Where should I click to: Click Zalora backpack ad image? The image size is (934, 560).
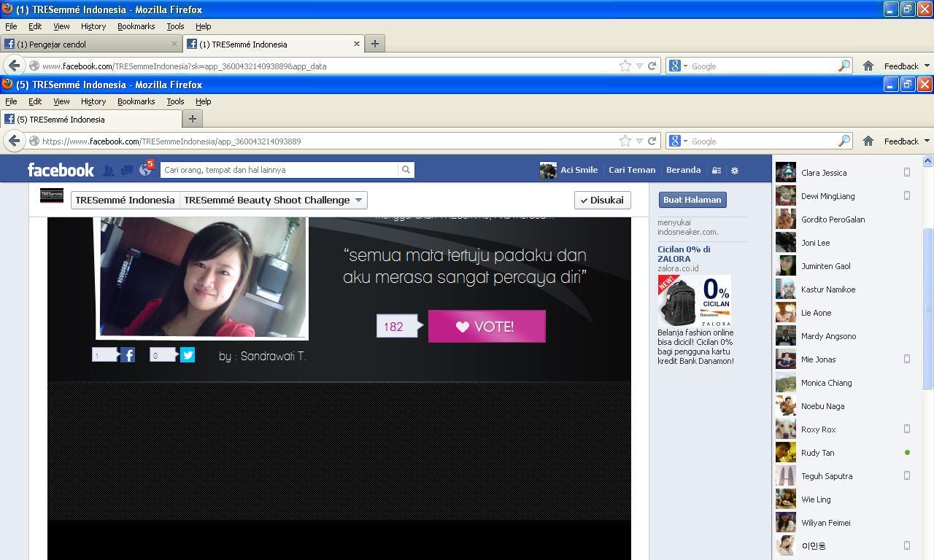694,301
